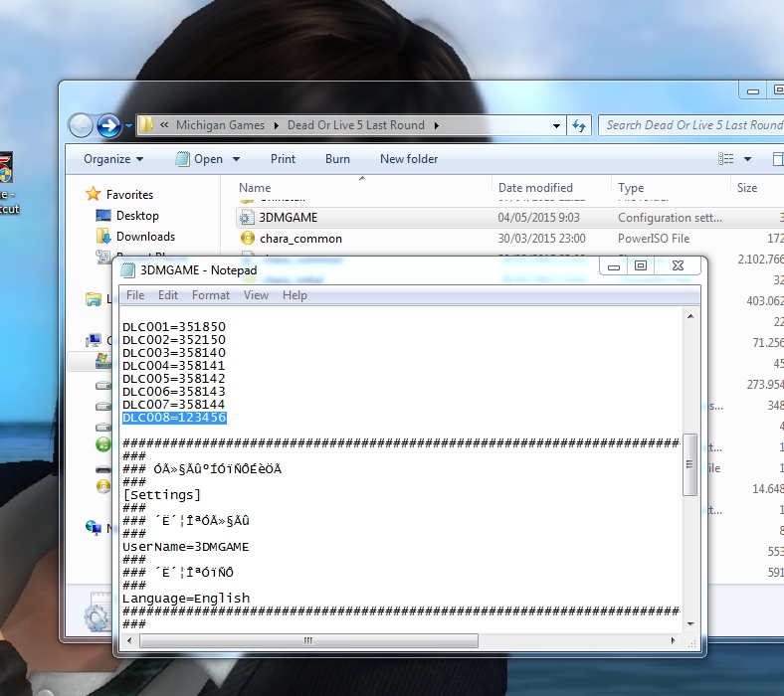
Task: Click the Forward navigation arrow in Explorer
Action: pos(108,126)
